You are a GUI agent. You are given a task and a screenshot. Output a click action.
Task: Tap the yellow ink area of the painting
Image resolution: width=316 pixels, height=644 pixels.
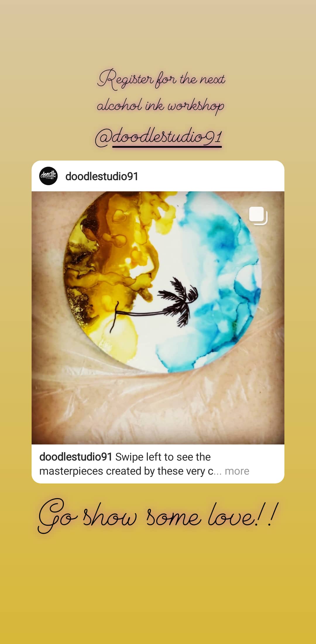(x=111, y=264)
